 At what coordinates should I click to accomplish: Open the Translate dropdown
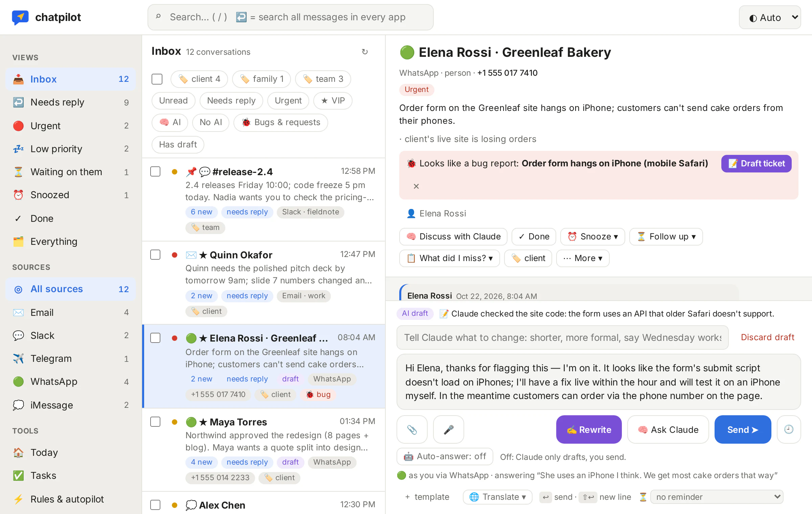(x=497, y=497)
